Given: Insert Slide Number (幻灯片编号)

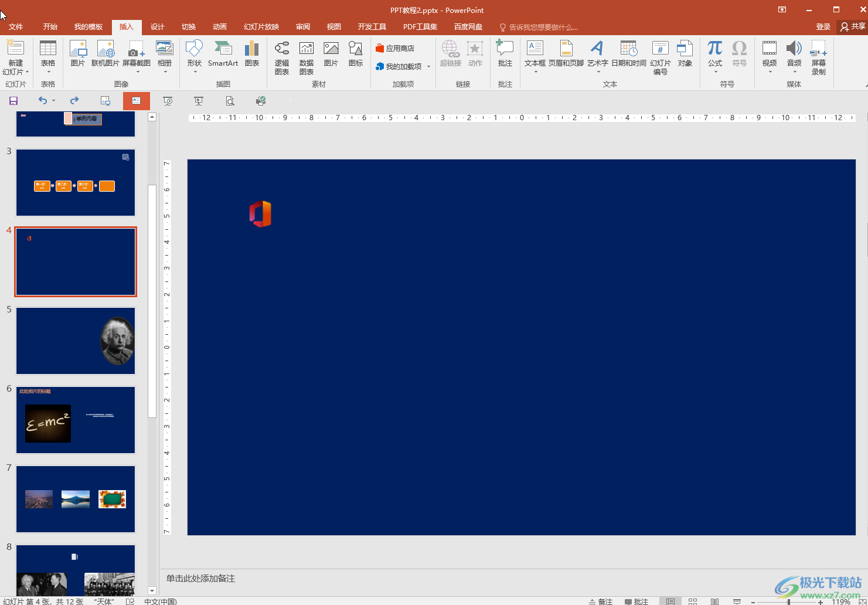Looking at the screenshot, I should click(661, 57).
